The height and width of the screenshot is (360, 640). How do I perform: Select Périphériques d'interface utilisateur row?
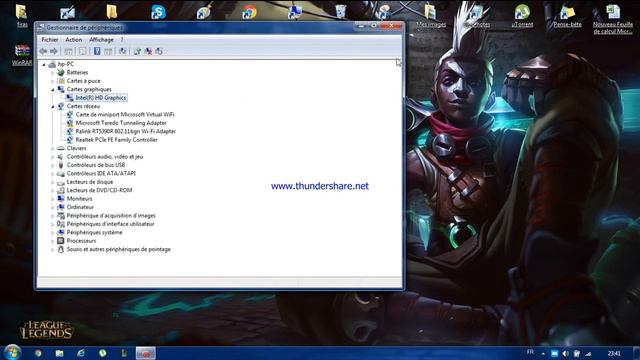[110, 224]
